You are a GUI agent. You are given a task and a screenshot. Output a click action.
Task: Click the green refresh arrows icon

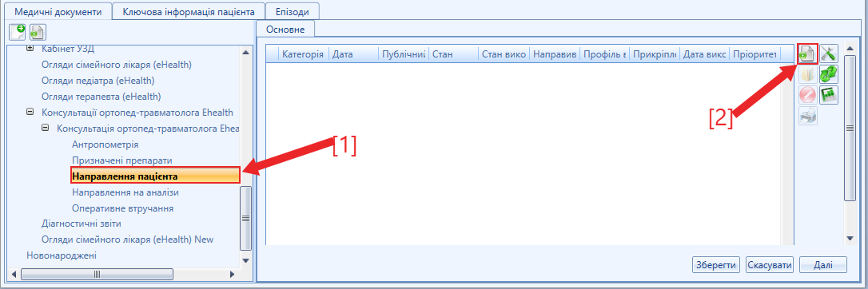(x=829, y=74)
